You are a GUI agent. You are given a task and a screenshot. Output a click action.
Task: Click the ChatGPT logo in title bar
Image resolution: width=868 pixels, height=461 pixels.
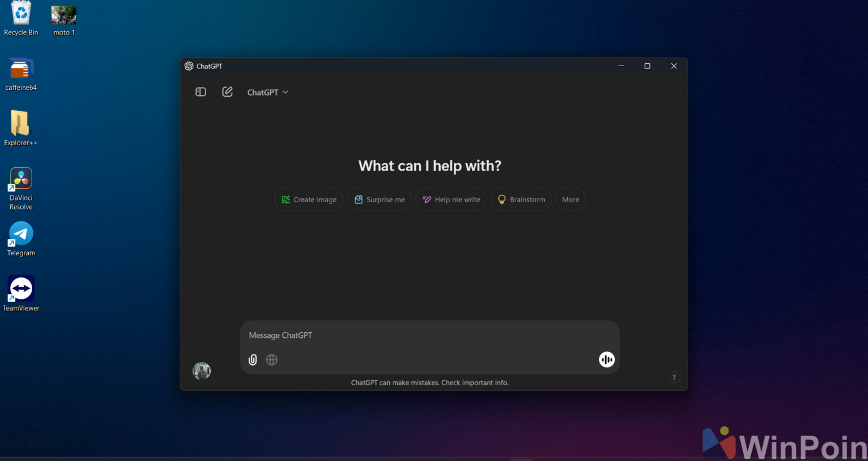click(x=189, y=66)
